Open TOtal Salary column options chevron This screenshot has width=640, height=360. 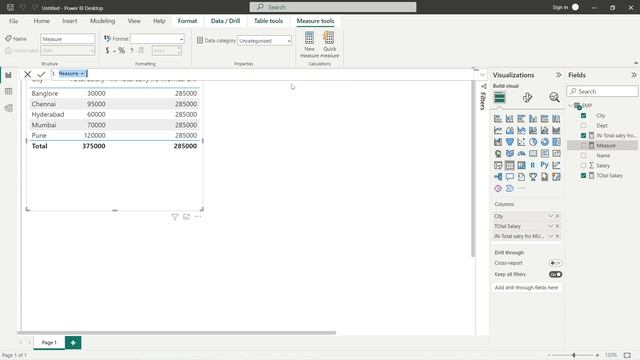(550, 226)
